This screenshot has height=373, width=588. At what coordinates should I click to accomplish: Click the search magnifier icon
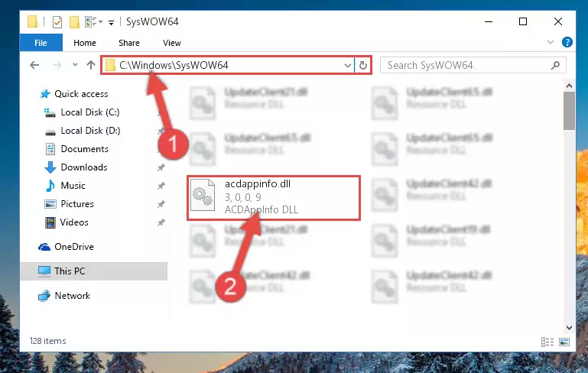point(555,65)
